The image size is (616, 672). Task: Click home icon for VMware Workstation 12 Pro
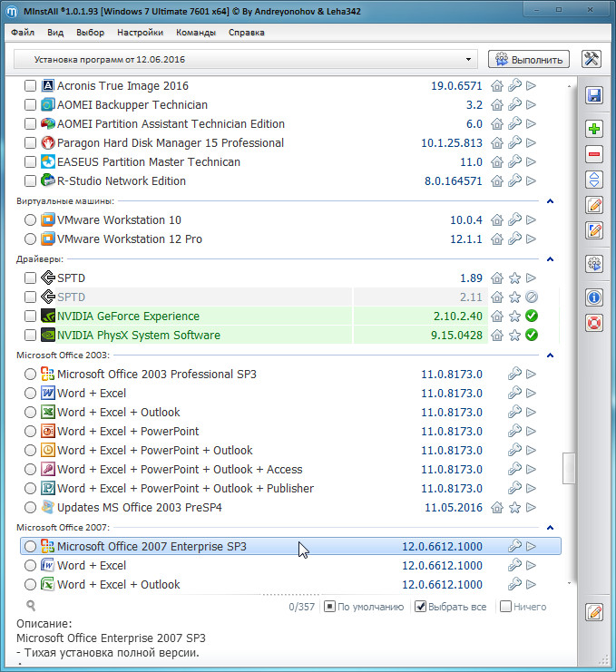pos(497,239)
